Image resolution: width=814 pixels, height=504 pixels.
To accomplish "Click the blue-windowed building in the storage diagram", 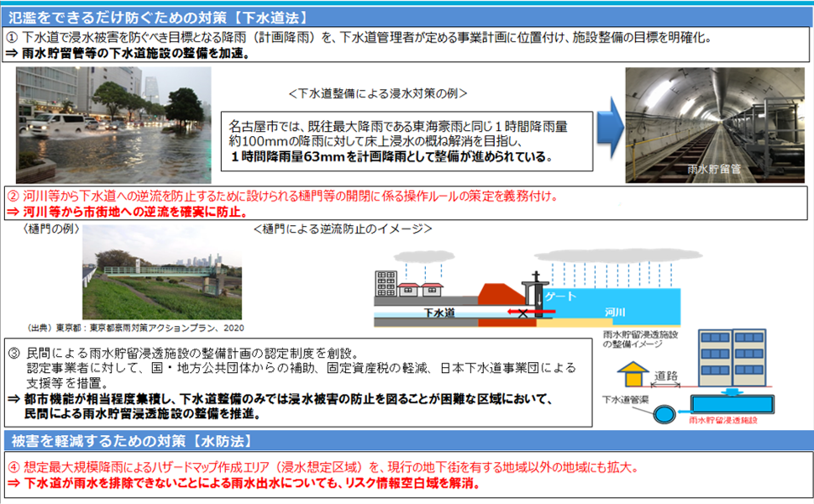I will click(733, 358).
